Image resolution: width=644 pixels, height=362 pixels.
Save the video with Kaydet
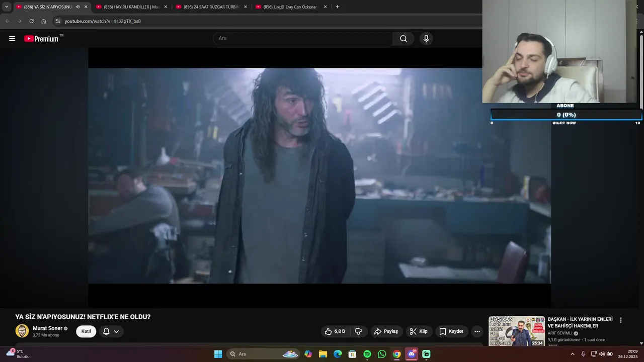tap(451, 331)
